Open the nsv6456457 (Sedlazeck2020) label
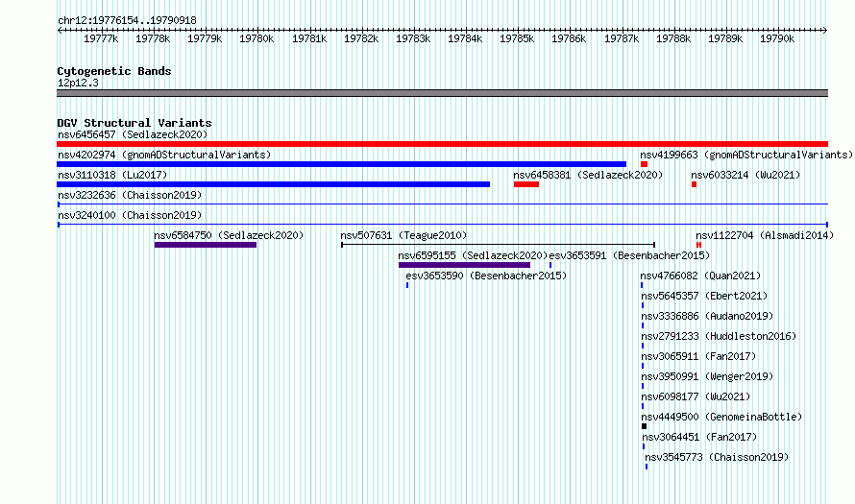 point(133,134)
